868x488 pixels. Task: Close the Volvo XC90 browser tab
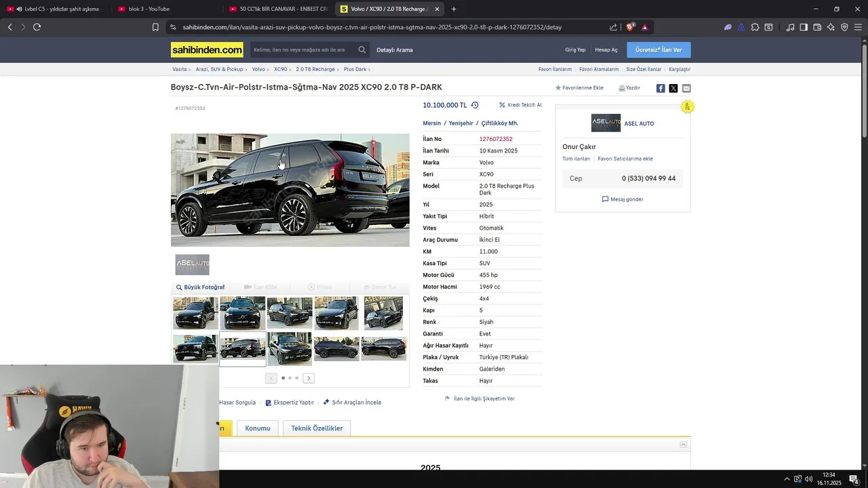pyautogui.click(x=437, y=9)
